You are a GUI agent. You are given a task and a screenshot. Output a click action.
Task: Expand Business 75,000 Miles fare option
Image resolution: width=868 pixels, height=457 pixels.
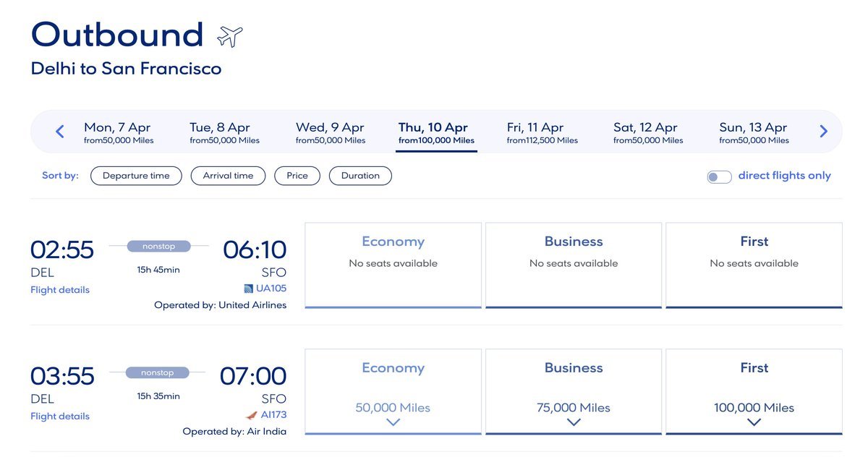coord(574,422)
